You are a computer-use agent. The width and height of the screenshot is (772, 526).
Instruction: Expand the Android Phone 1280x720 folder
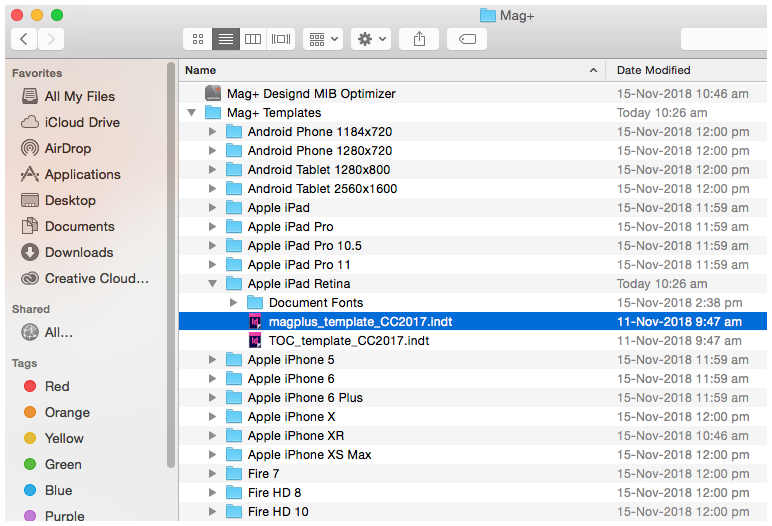pos(212,151)
